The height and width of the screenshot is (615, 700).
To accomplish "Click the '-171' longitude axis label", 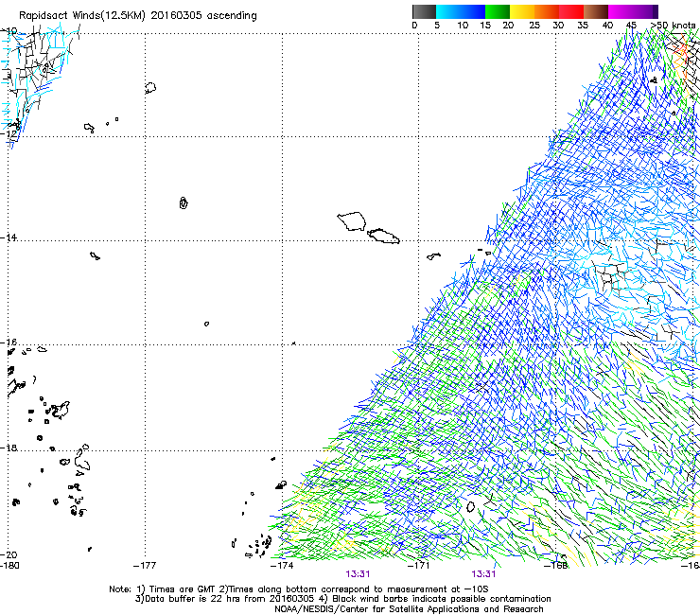I will click(419, 566).
